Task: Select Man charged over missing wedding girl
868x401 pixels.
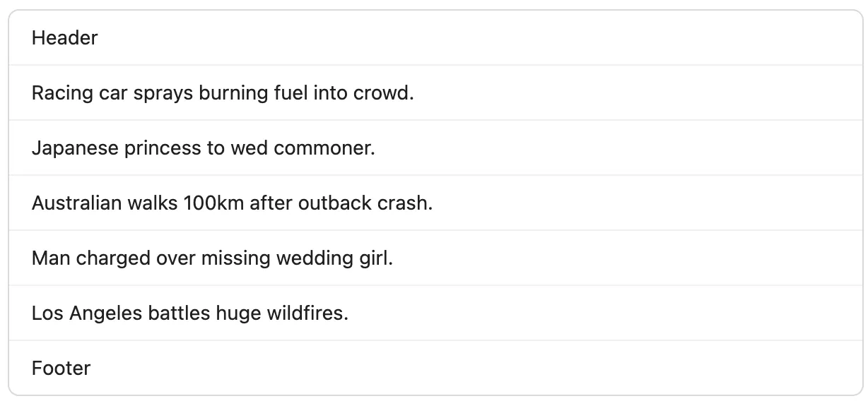Action: pyautogui.click(x=434, y=258)
